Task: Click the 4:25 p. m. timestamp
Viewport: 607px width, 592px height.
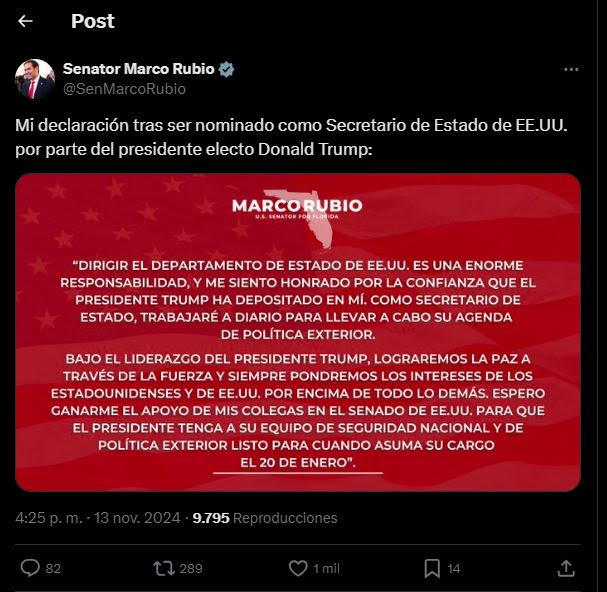Action: 49,518
